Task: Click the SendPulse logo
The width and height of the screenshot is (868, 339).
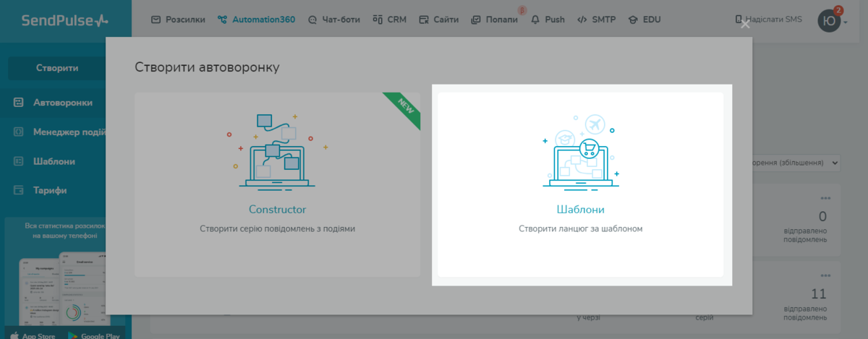Action: point(64,20)
